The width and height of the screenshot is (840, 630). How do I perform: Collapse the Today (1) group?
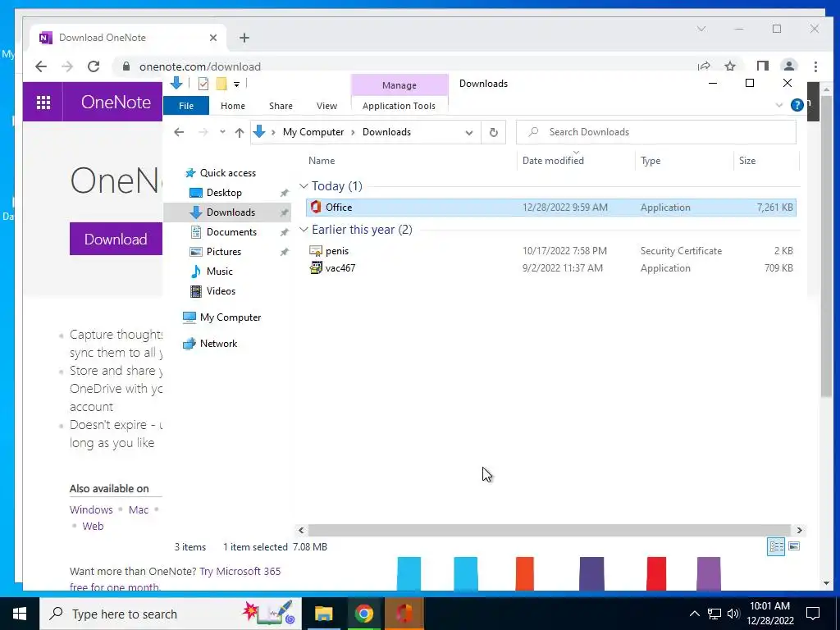tap(304, 186)
